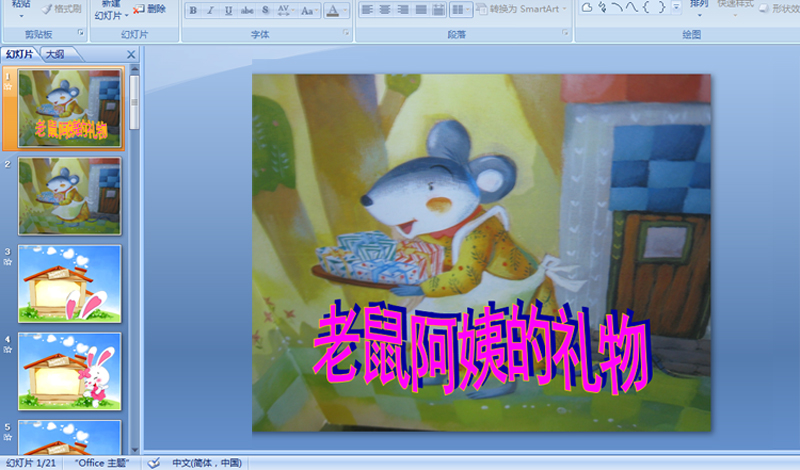Open the Columns dropdown

[x=461, y=10]
